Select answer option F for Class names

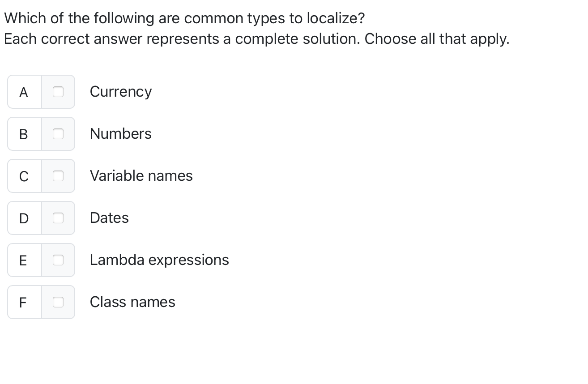[24, 302]
